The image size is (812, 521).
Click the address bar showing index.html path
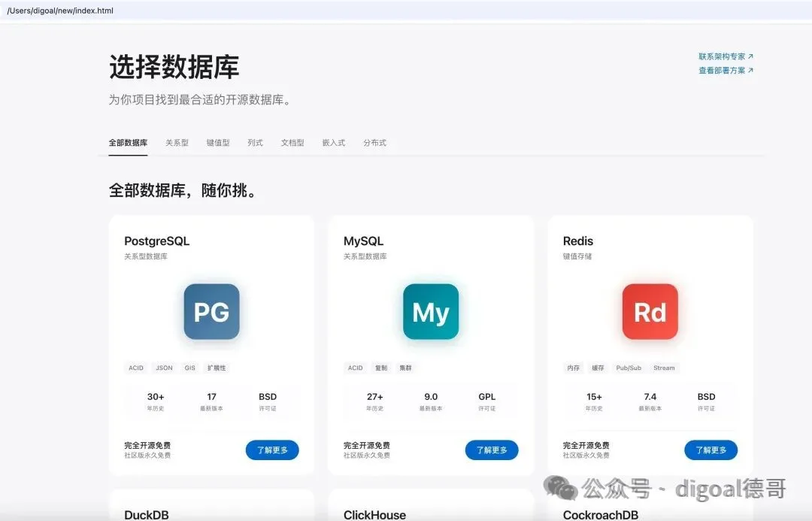(406, 11)
